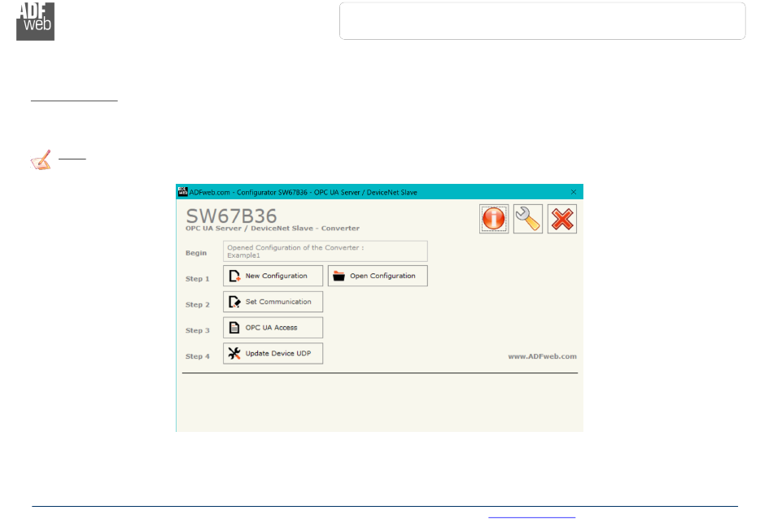Click the Step 1 label
This screenshot has width=773, height=532.
pyautogui.click(x=197, y=278)
